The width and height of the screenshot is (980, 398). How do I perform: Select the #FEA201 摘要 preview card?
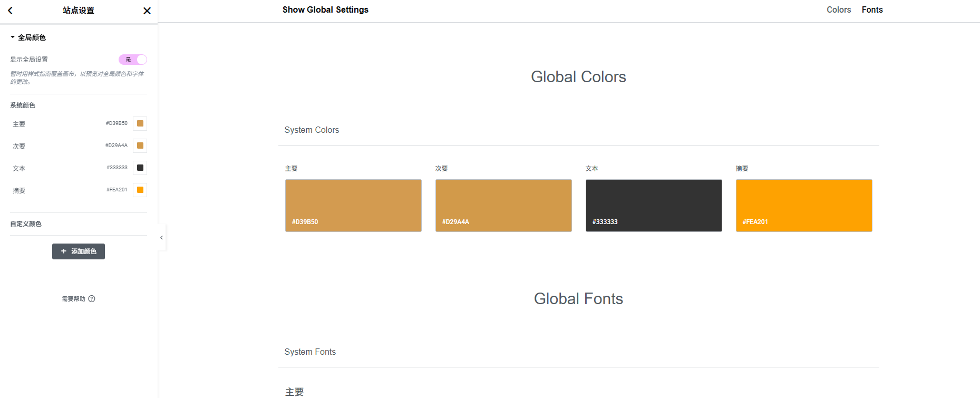coord(804,206)
